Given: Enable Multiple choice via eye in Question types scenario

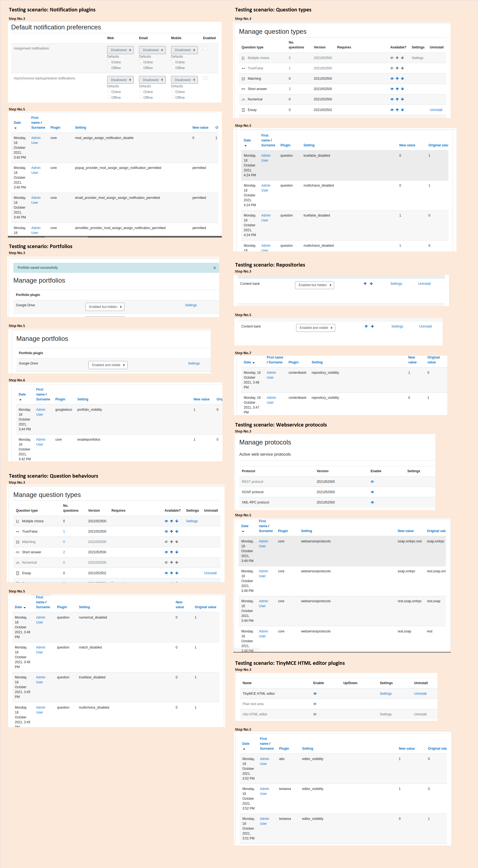Looking at the screenshot, I should point(392,58).
